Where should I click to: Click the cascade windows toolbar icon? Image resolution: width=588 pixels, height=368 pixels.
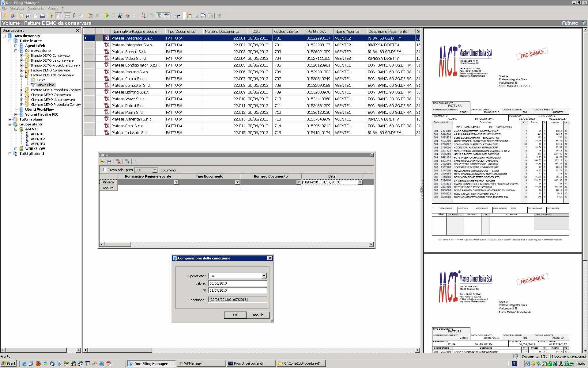pyautogui.click(x=203, y=16)
